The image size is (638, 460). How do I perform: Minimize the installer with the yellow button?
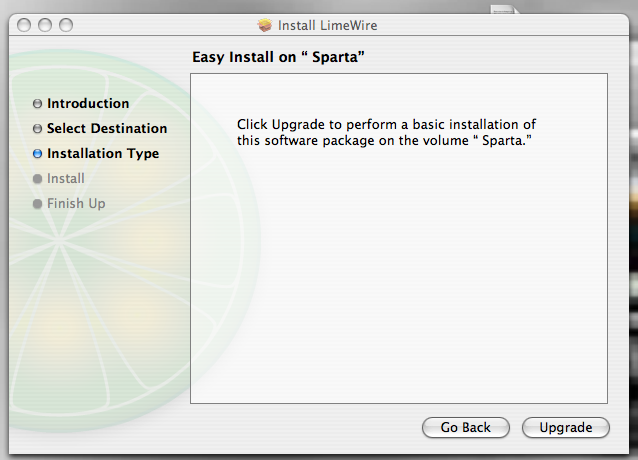click(x=46, y=24)
